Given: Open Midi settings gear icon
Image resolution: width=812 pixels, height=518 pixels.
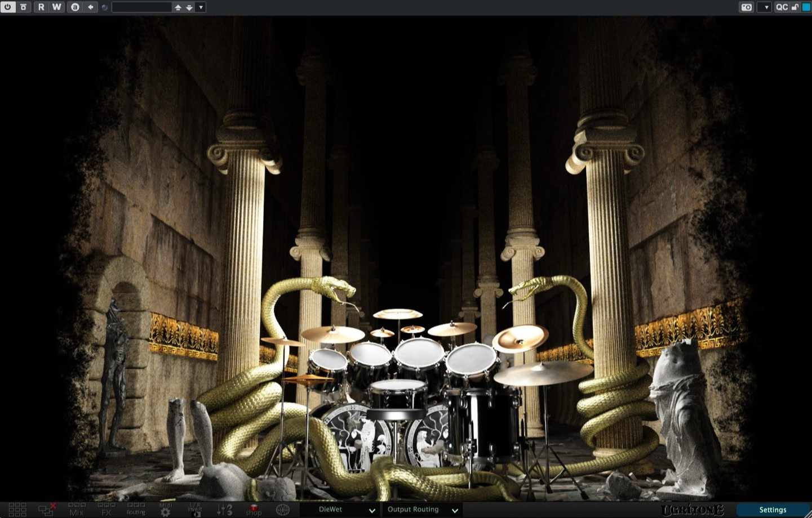Looking at the screenshot, I should 166,510.
